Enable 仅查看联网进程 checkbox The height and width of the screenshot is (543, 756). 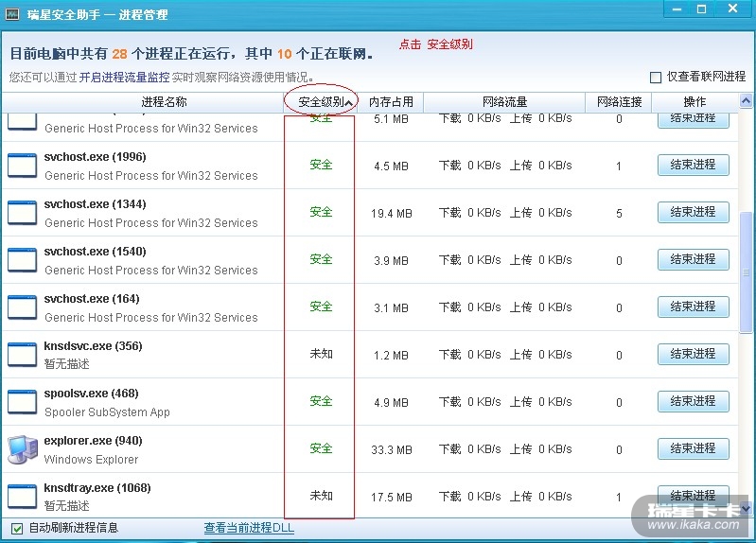point(656,78)
